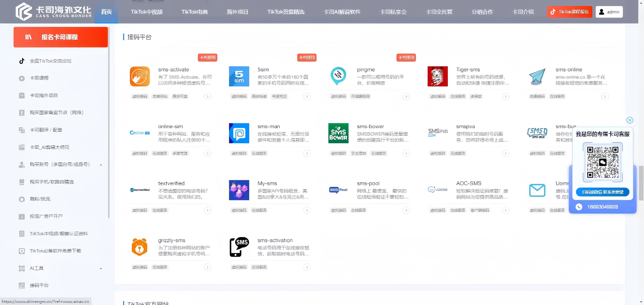
Task: Open the 海外项目 nav item
Action: click(x=237, y=12)
